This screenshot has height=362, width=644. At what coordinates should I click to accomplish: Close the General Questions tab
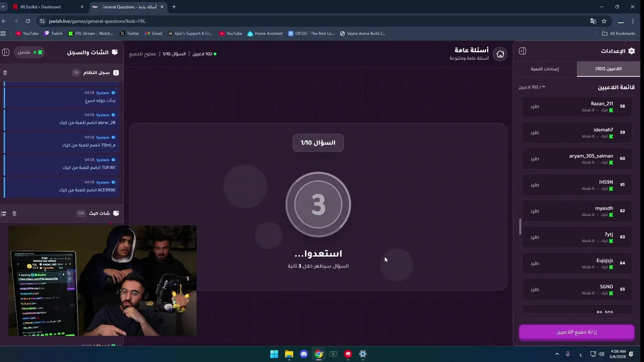(162, 7)
